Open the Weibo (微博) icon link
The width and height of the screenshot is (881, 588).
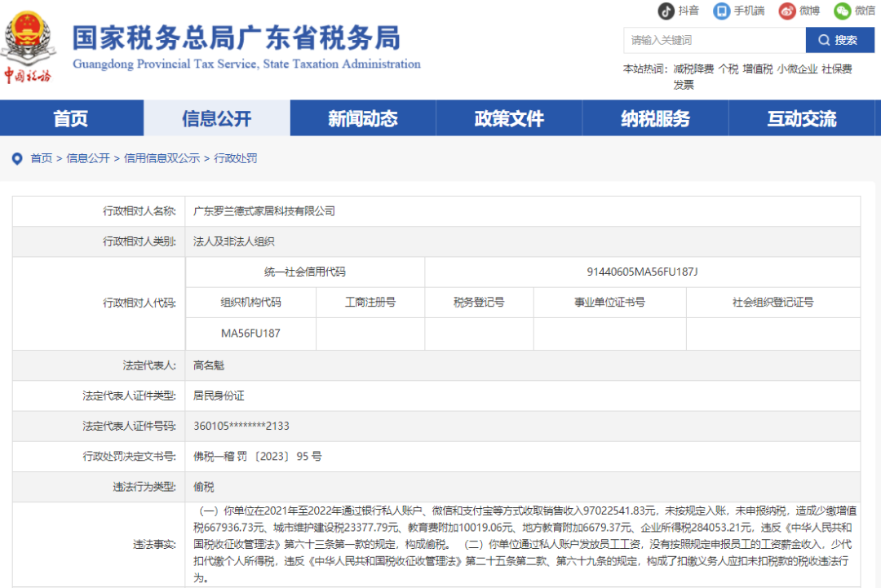click(787, 11)
